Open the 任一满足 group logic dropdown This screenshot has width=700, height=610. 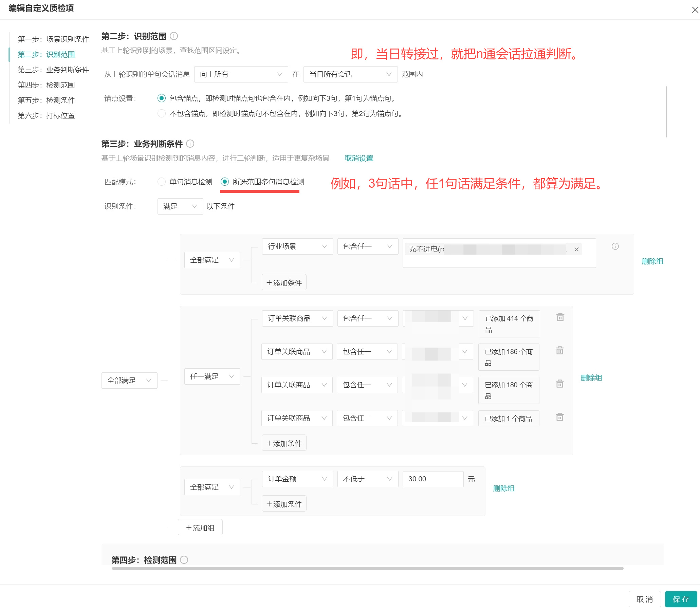(x=212, y=376)
